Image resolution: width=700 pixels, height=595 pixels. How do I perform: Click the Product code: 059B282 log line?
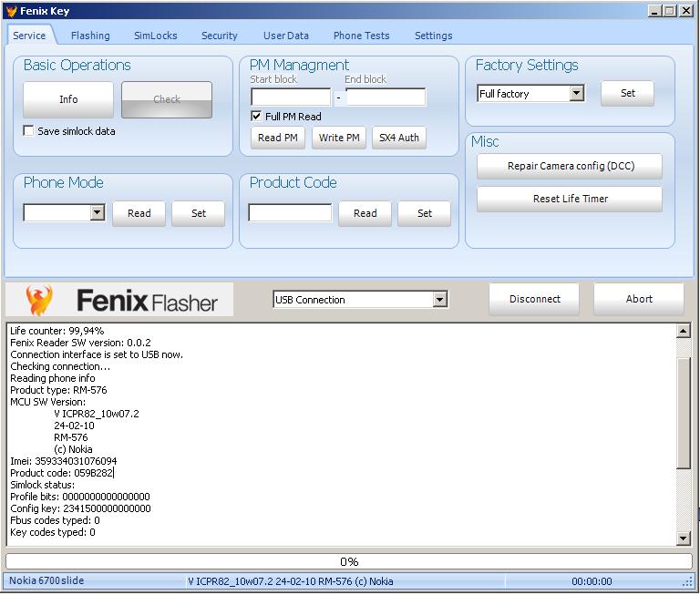click(61, 473)
